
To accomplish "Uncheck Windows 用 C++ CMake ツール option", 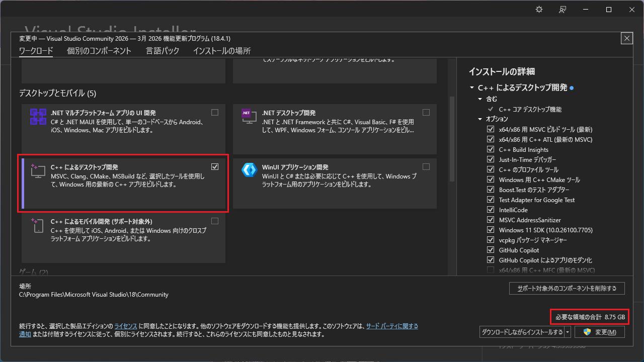I will tap(491, 179).
